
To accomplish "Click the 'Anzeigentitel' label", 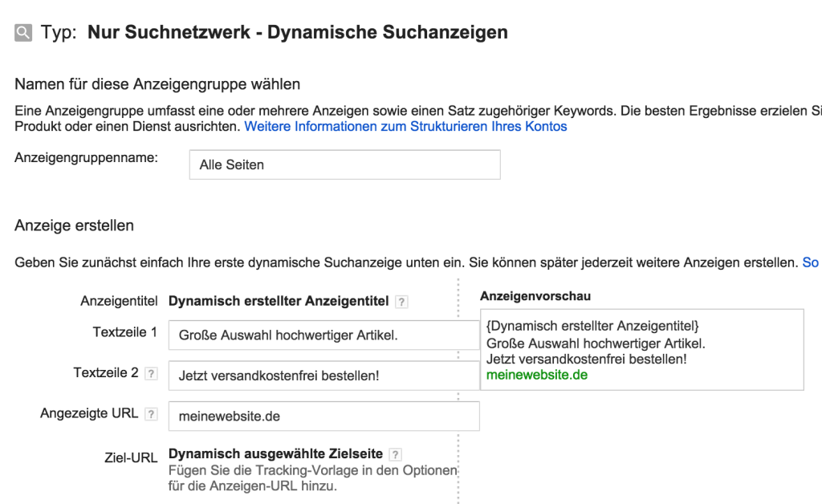I will (x=119, y=301).
